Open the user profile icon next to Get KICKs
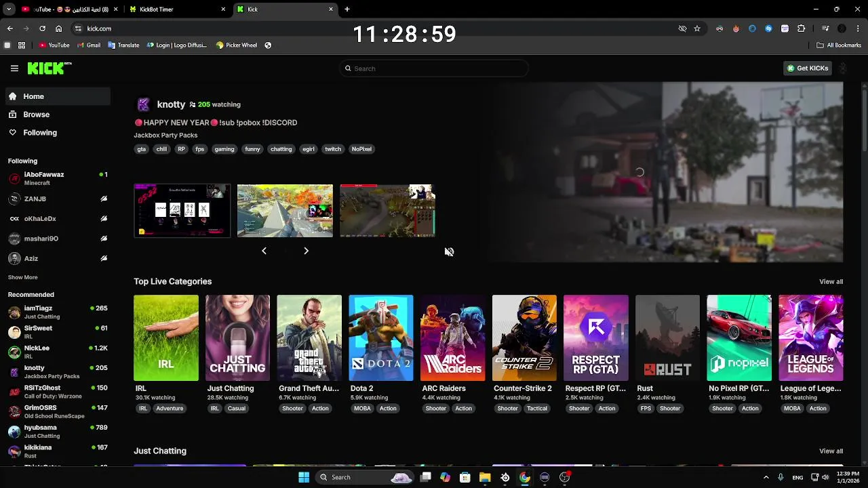Image resolution: width=868 pixels, height=488 pixels. [x=843, y=68]
